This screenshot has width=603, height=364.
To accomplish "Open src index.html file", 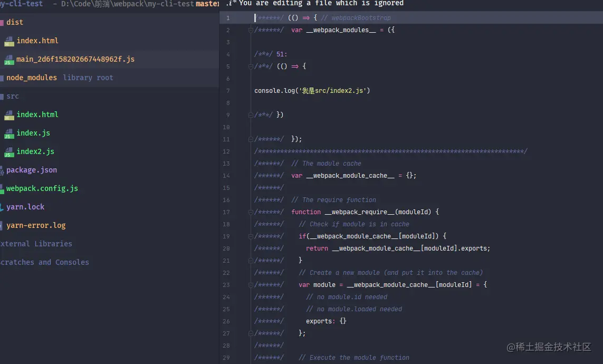I will click(x=37, y=114).
